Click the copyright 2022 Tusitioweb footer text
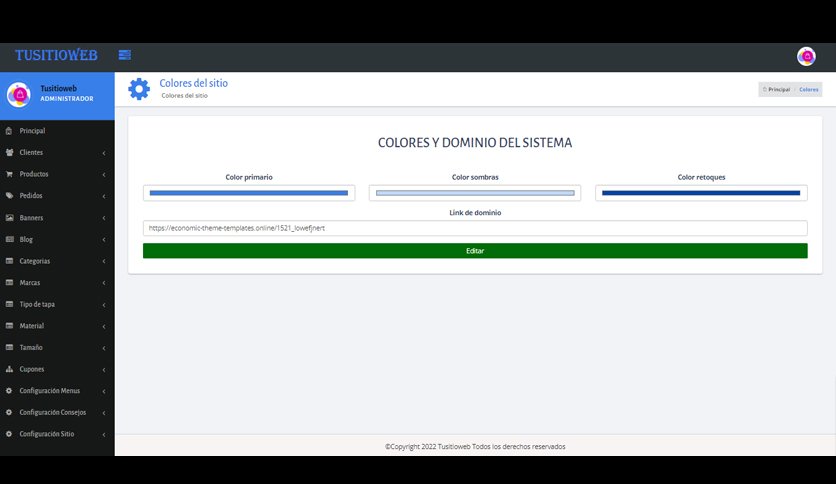The image size is (836, 484). coord(475,447)
